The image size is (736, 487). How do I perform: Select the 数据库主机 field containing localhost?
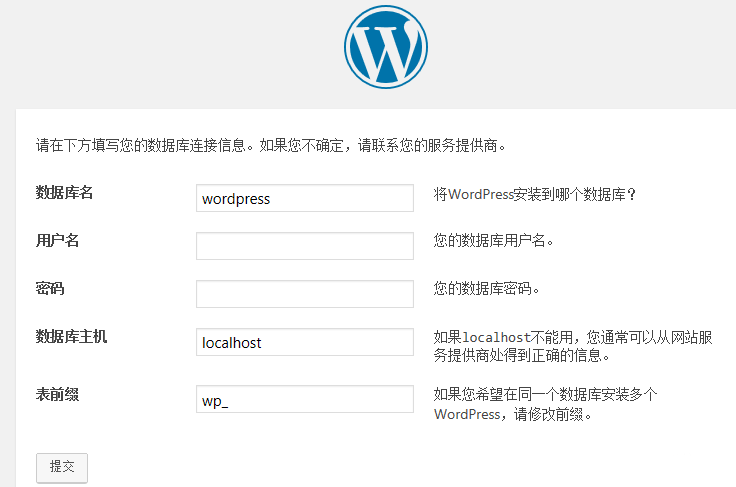305,342
